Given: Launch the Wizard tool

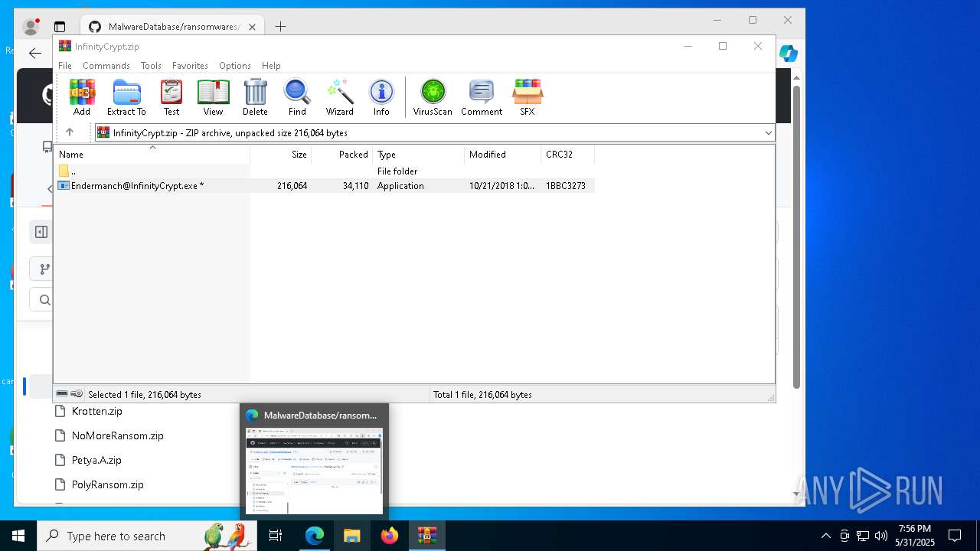Looking at the screenshot, I should point(340,97).
